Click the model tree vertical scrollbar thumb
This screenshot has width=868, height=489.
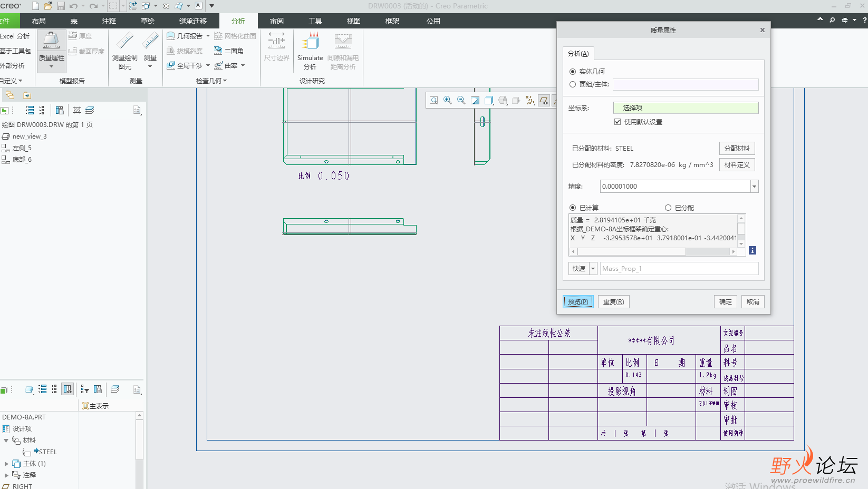click(x=139, y=440)
